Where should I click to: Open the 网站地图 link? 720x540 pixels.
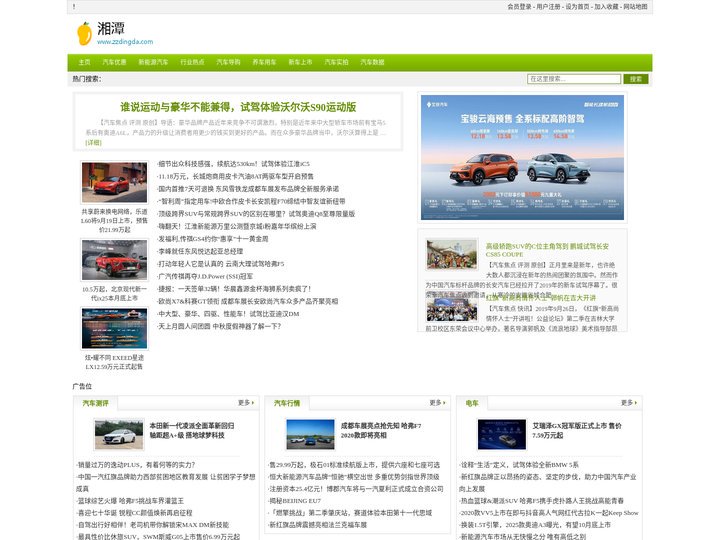635,6
